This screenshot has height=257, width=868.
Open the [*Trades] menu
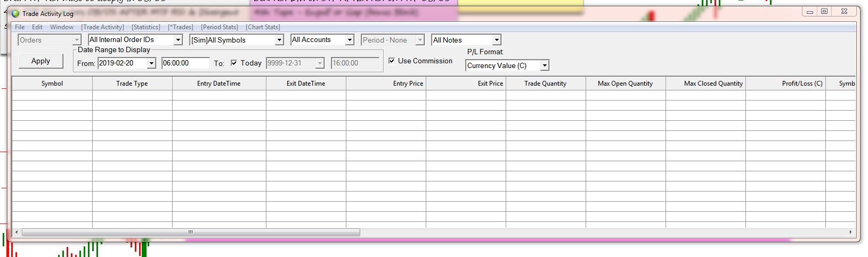click(181, 27)
